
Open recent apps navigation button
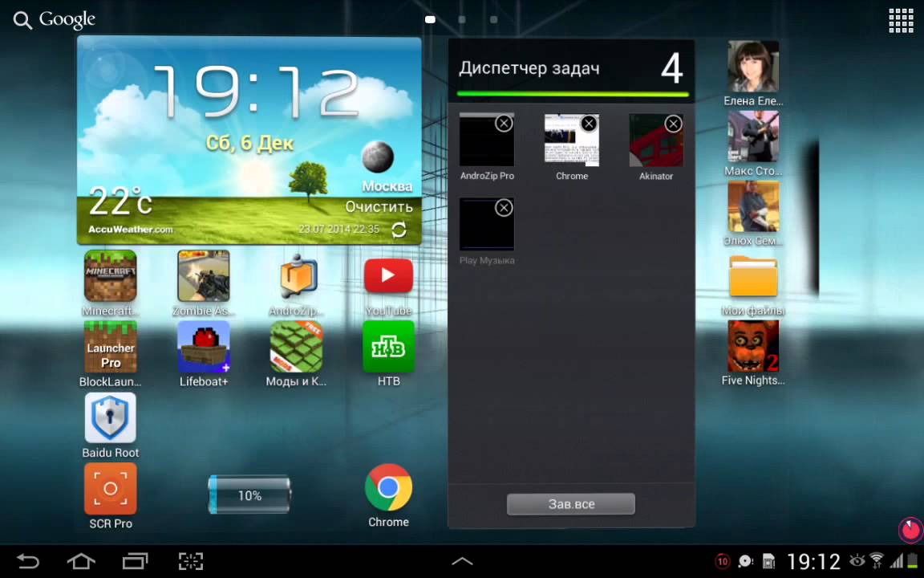click(x=135, y=561)
